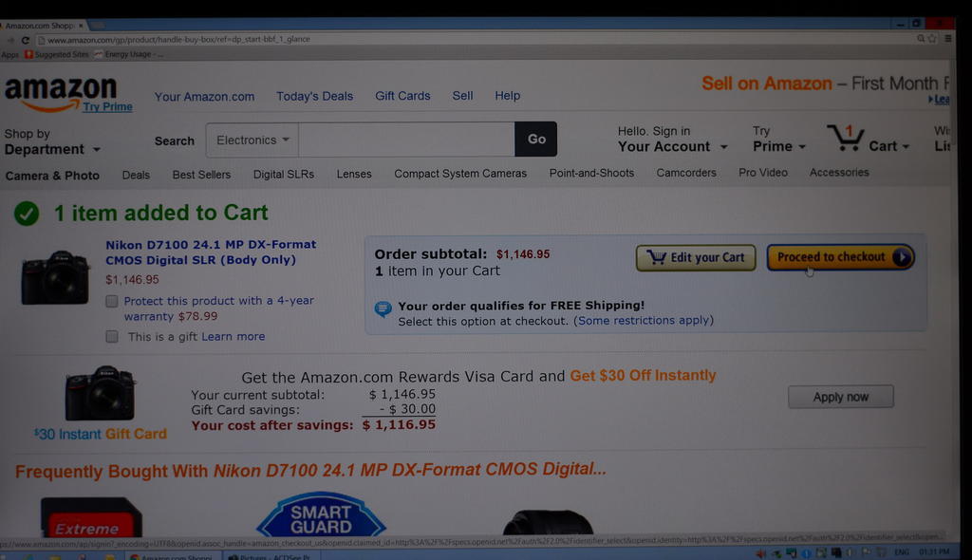This screenshot has height=560, width=972.
Task: Bookmark this page with star icon
Action: (932, 39)
